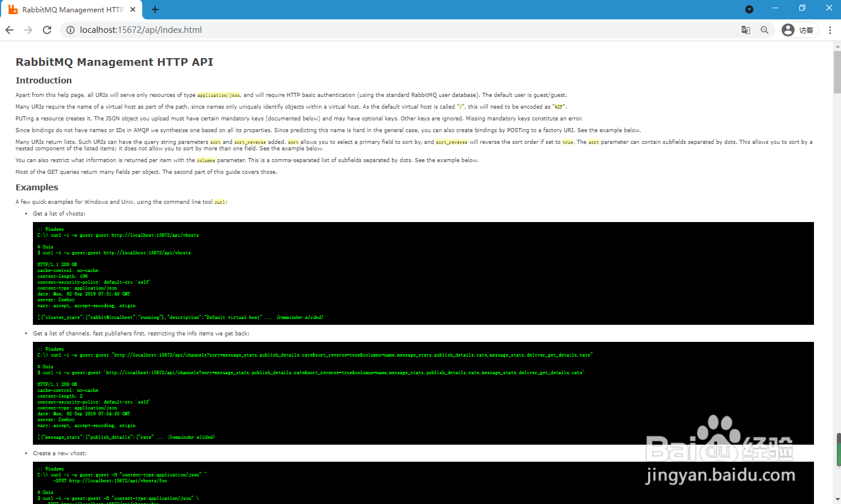This screenshot has height=504, width=841.
Task: Open the Chrome three-dot menu
Action: point(830,30)
